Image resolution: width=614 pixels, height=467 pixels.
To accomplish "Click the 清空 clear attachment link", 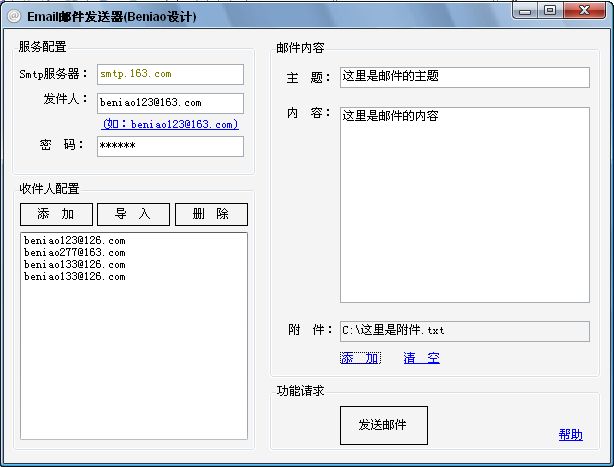I will pos(421,358).
